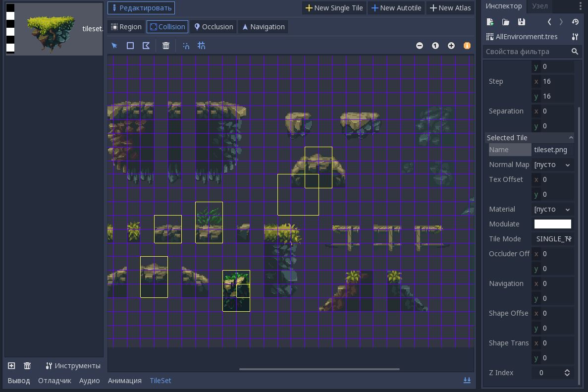
Task: Open the Material dropdown in Selected Tile
Action: 552,209
